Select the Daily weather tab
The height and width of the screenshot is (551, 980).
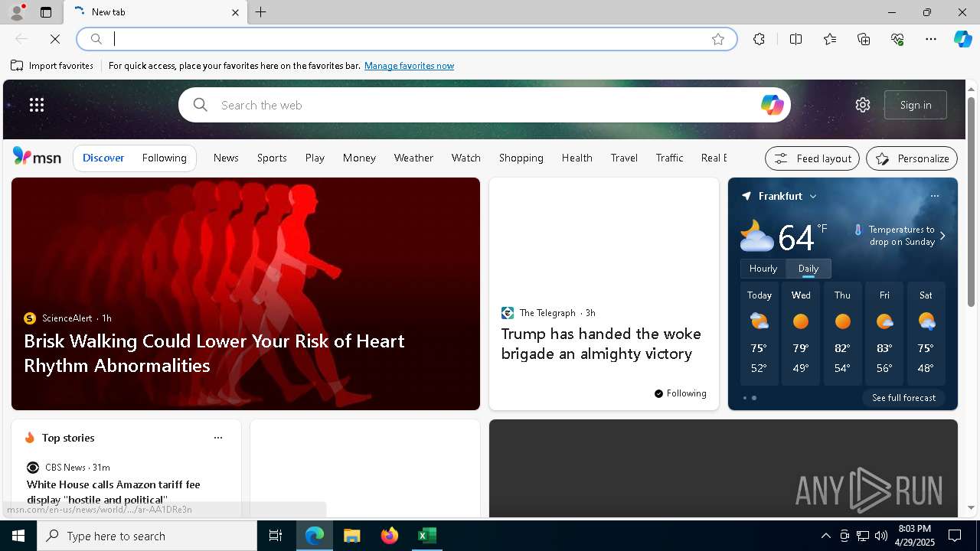coord(808,269)
